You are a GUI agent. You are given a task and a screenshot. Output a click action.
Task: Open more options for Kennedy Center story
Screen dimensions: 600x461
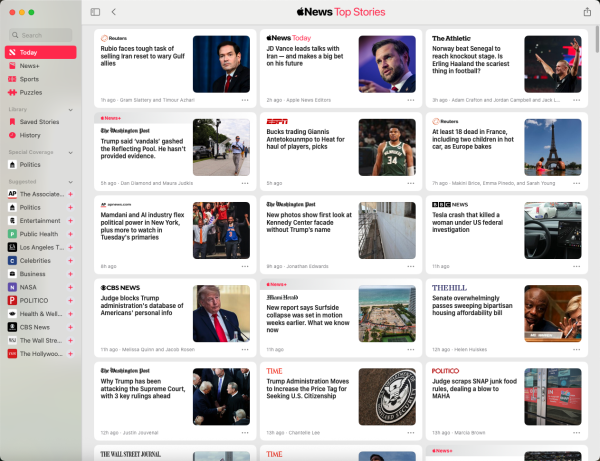(411, 266)
